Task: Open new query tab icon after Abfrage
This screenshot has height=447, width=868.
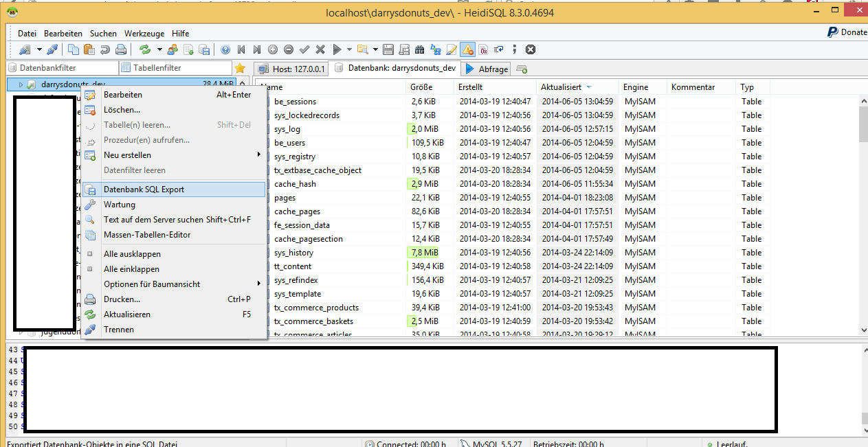Action: coord(522,69)
